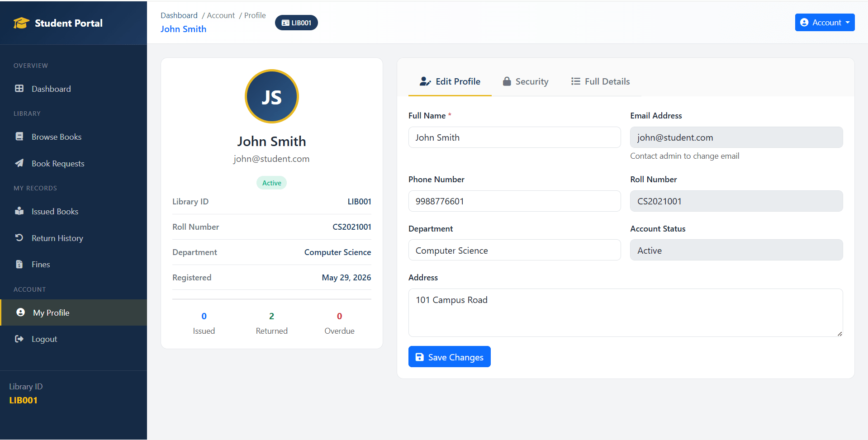Click the JS avatar circle
This screenshot has height=440, width=868.
(272, 96)
